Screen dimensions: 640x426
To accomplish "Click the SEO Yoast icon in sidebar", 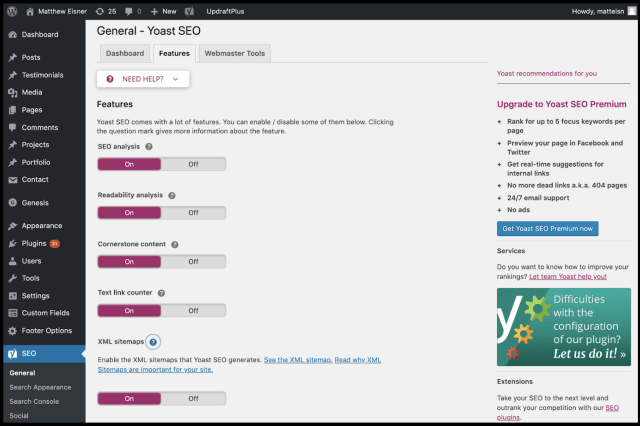I will pyautogui.click(x=13, y=354).
